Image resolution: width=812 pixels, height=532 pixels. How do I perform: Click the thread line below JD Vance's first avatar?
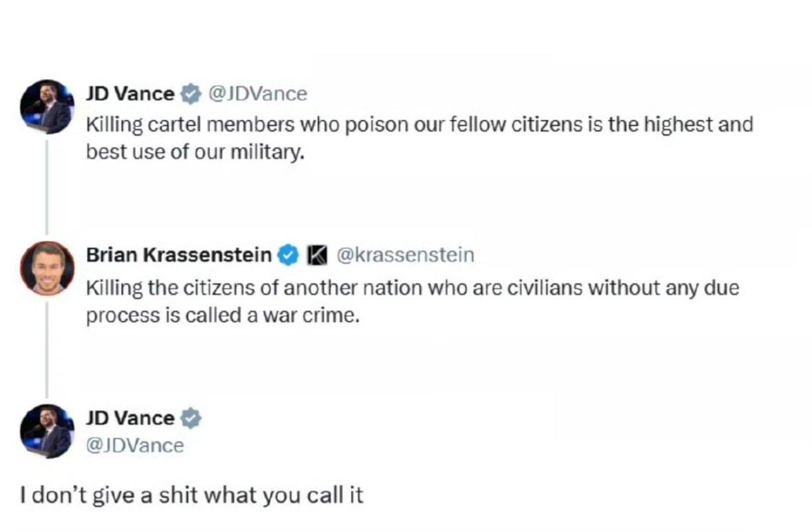46,187
